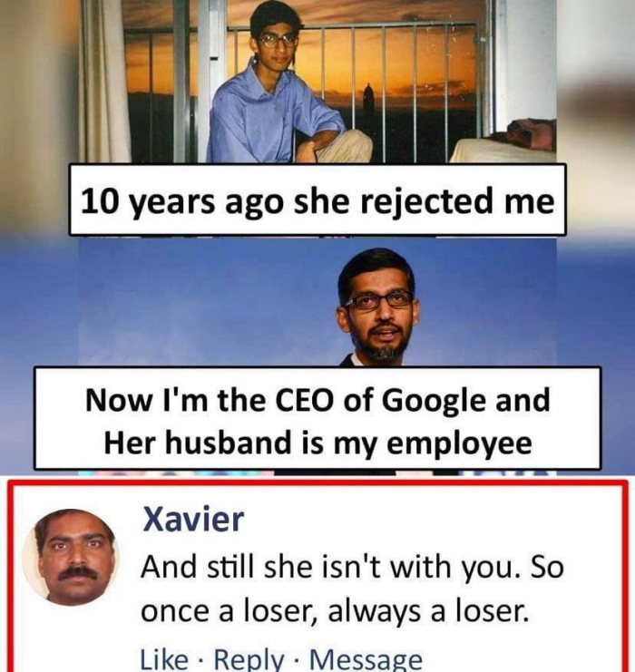Screen dimensions: 635x672
Task: Reply to Xavier's comment
Action: (249, 659)
